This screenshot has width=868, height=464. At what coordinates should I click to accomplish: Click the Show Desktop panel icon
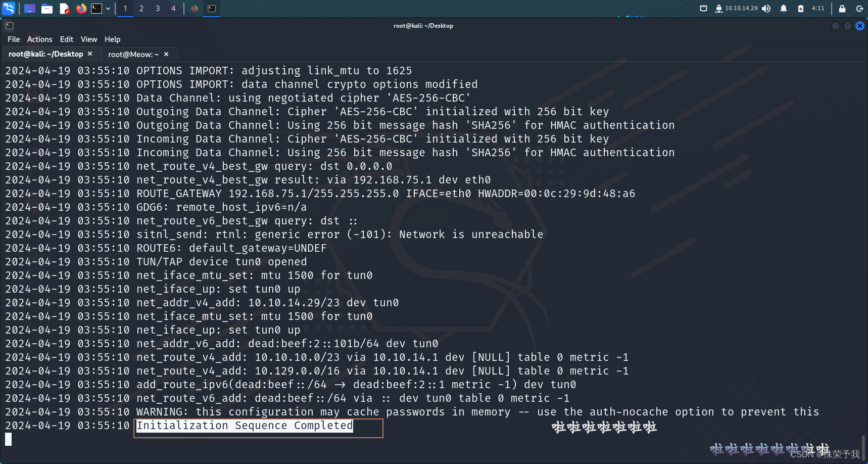point(30,9)
